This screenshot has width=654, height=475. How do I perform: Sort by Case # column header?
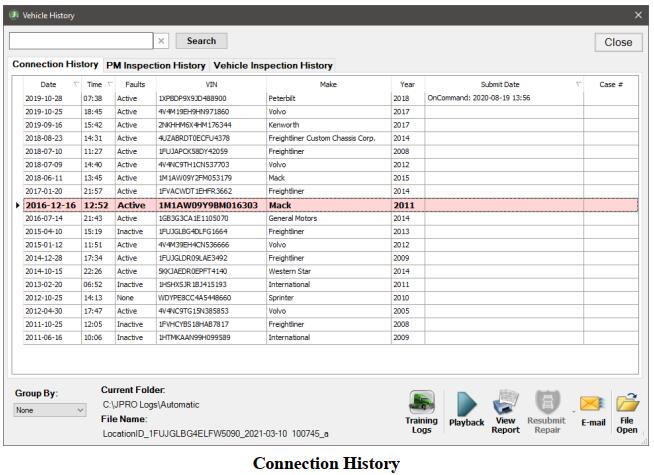click(611, 84)
